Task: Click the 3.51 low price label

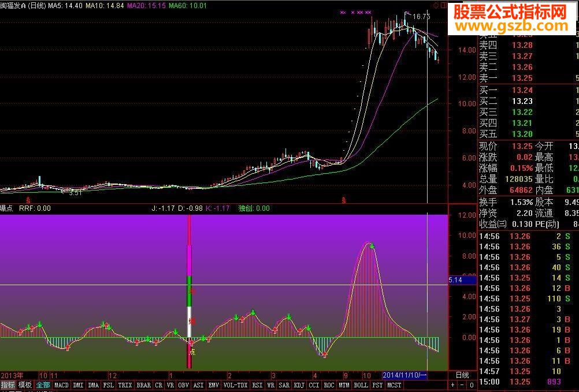Action: 75,192
